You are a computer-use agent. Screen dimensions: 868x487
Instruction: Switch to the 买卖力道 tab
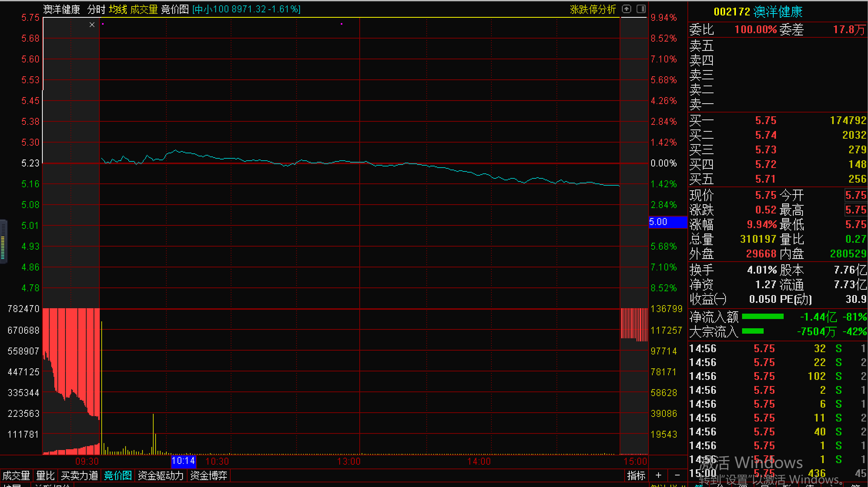click(x=79, y=475)
